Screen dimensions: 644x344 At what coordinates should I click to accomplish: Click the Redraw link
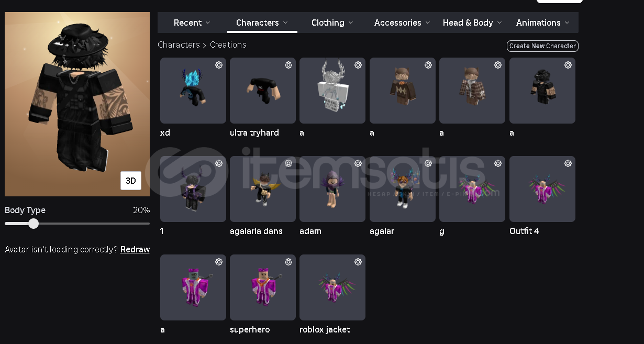(135, 250)
